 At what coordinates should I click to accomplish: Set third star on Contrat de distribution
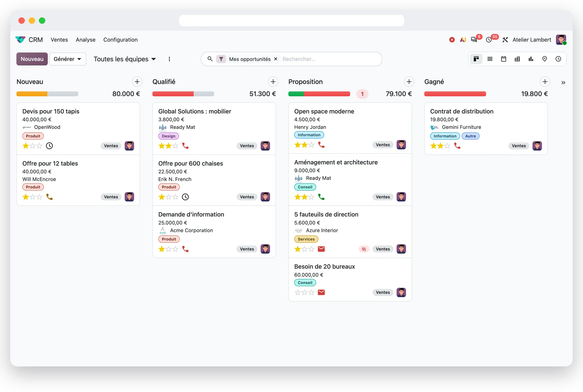pos(447,146)
